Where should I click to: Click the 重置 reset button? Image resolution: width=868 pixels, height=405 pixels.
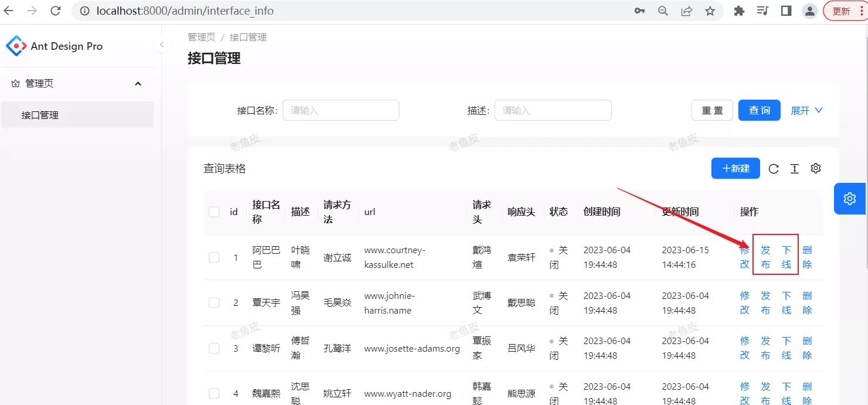point(712,110)
